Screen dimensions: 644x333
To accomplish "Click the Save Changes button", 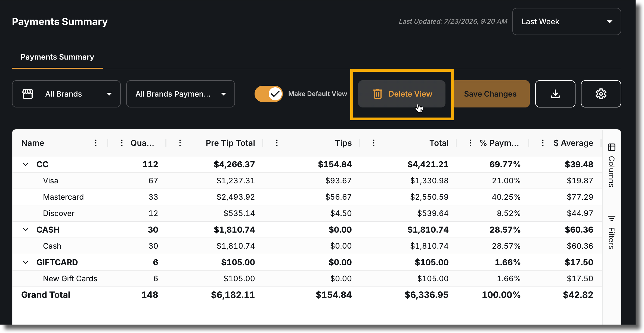I will click(x=490, y=94).
